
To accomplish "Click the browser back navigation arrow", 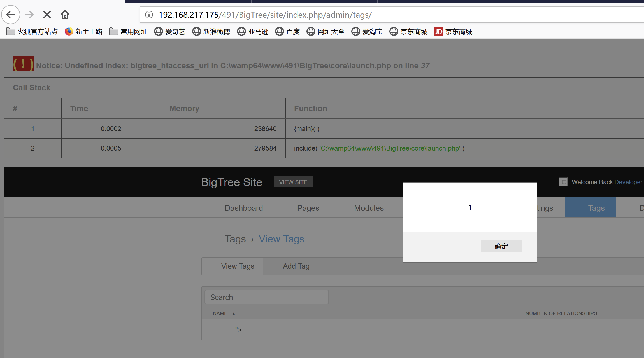I will click(x=11, y=15).
